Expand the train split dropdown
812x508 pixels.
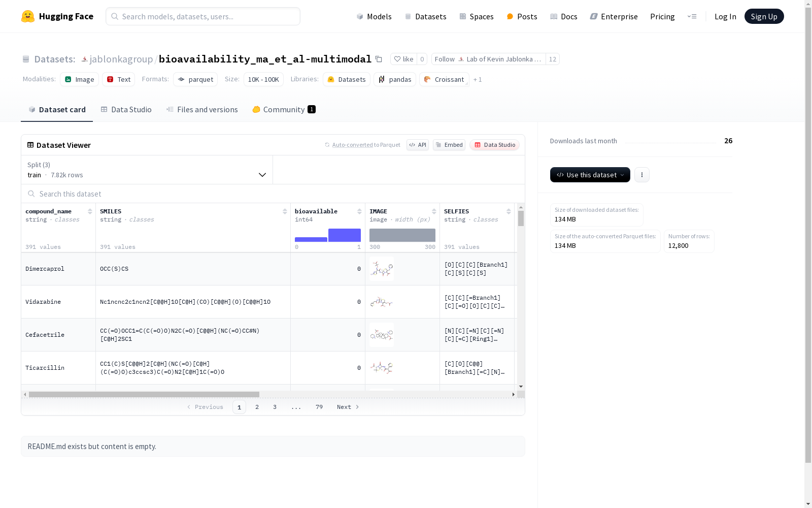[x=147, y=170]
